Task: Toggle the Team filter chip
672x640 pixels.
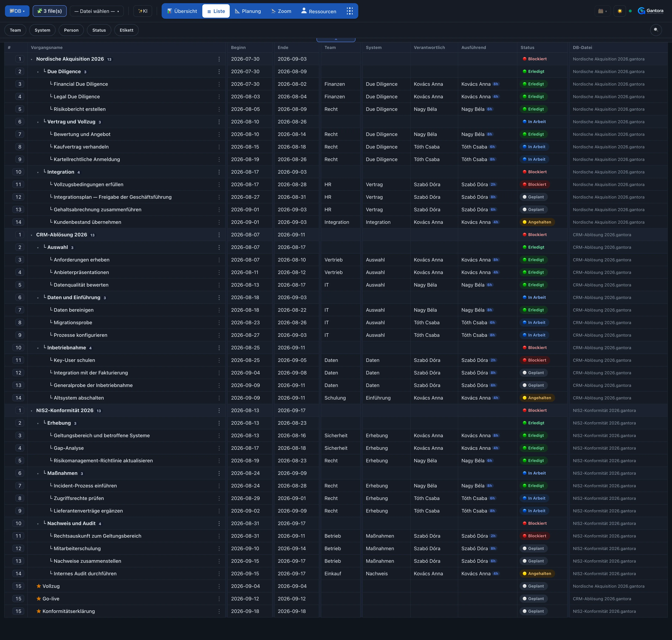Action: coord(15,30)
